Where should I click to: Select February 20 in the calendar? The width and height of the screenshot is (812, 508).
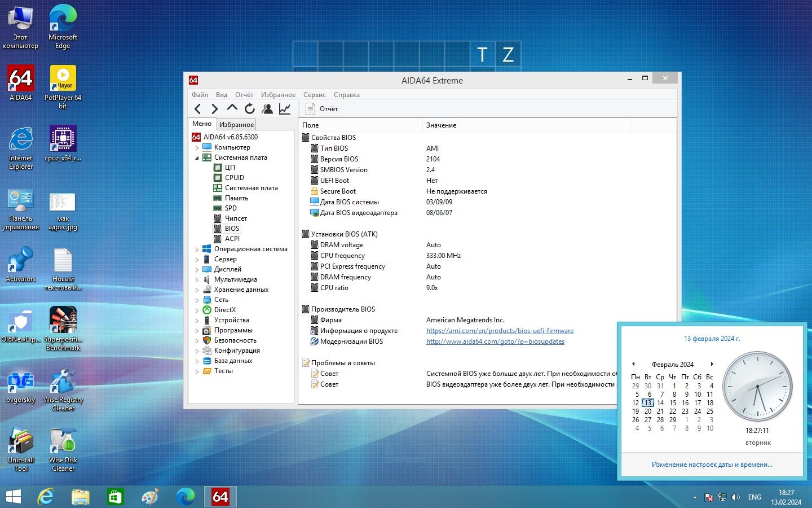click(648, 411)
